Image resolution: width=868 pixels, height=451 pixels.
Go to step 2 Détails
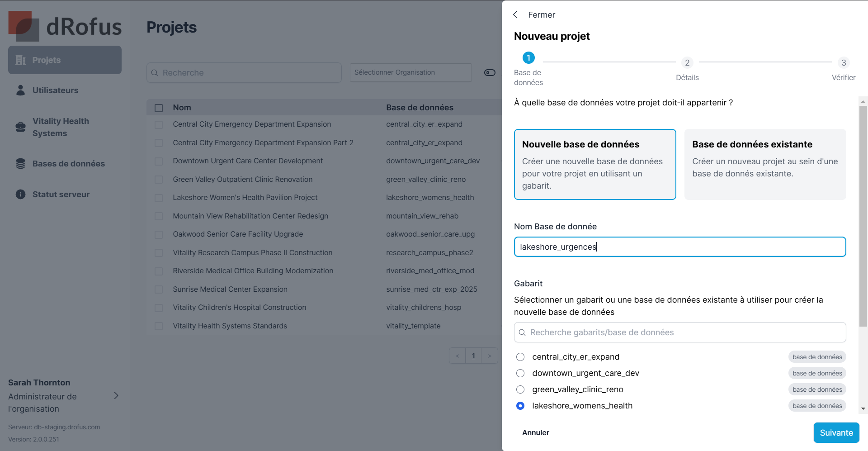click(x=687, y=63)
